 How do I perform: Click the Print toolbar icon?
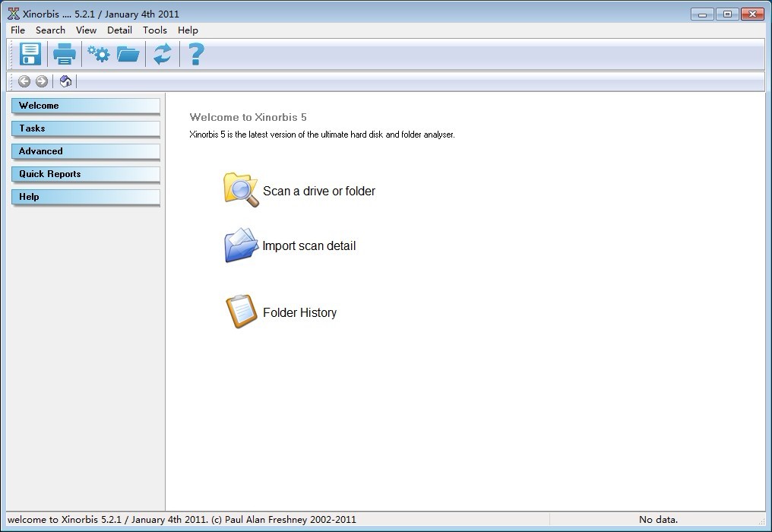click(x=64, y=54)
